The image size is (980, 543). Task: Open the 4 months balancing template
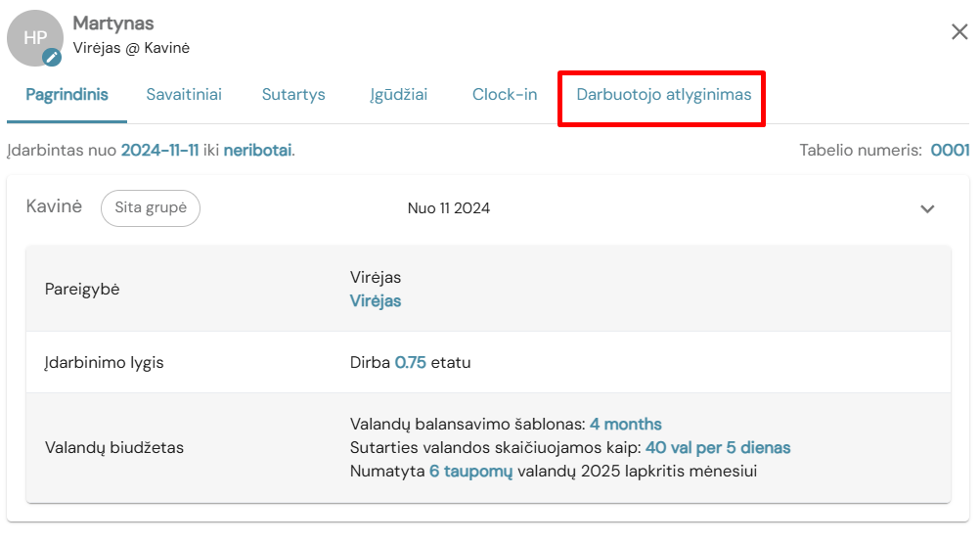[626, 424]
